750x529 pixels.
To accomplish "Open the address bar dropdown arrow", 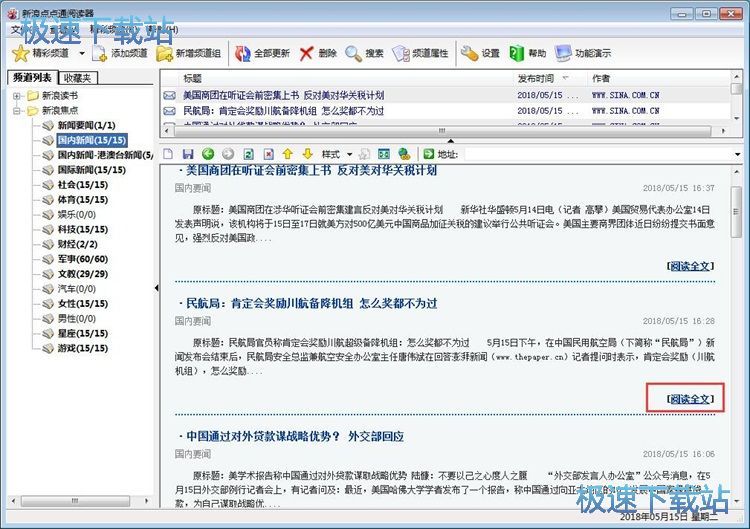I will click(x=737, y=154).
